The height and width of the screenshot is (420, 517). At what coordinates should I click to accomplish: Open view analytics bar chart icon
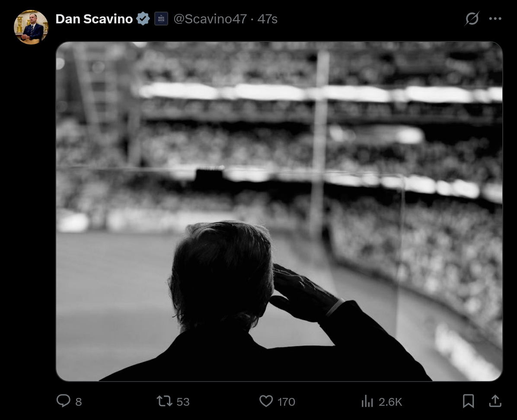pos(367,401)
